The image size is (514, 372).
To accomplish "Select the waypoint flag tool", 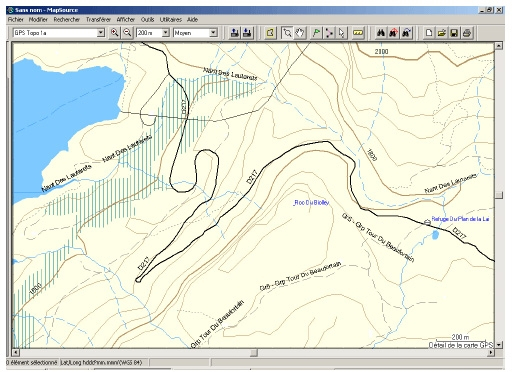I will [x=316, y=33].
